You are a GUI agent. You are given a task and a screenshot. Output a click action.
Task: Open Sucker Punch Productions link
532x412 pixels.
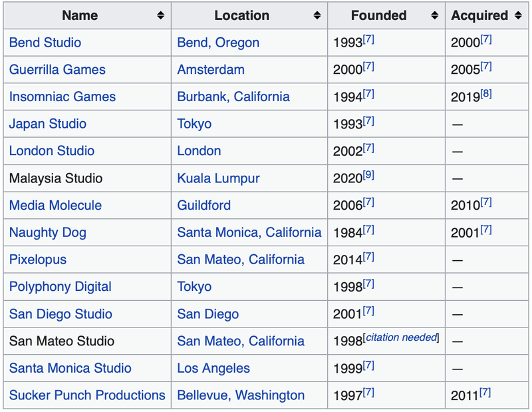tap(87, 395)
